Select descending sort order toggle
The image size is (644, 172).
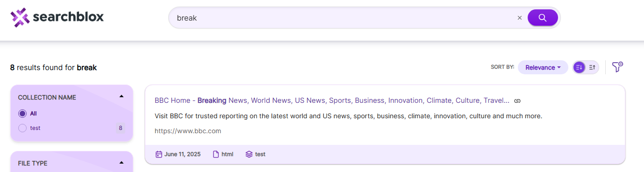point(579,67)
